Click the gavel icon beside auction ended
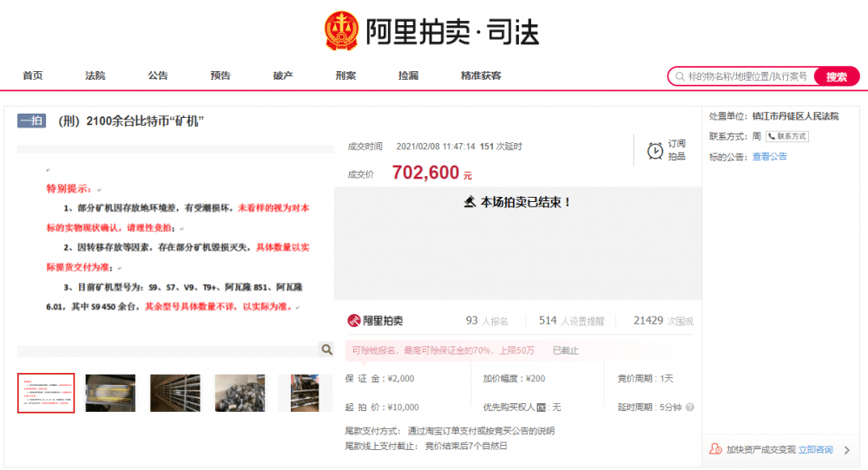The height and width of the screenshot is (470, 868). [470, 202]
